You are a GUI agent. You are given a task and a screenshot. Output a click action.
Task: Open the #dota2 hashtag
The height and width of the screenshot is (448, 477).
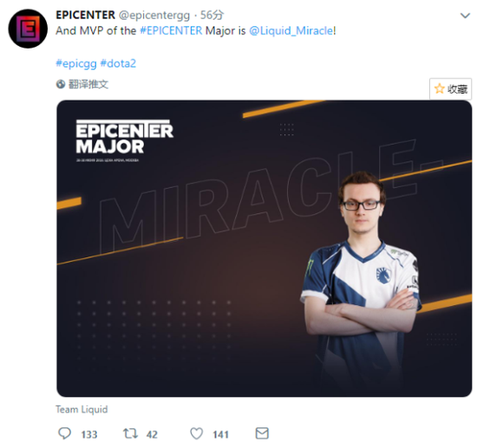pos(118,63)
